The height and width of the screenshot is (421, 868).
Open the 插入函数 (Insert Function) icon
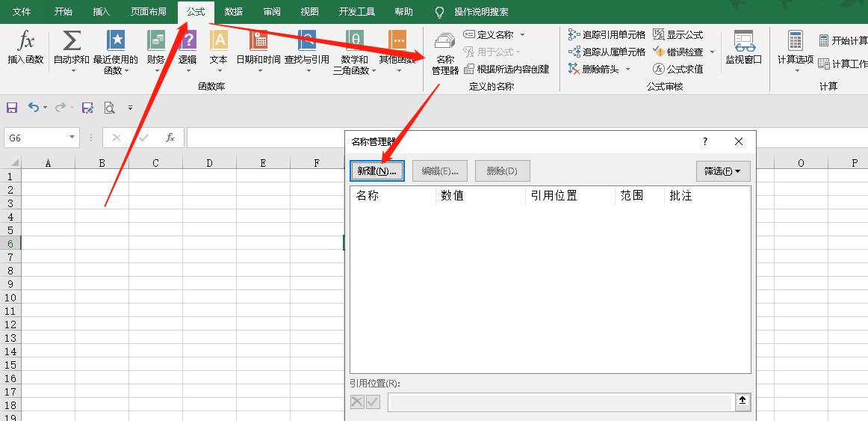25,42
